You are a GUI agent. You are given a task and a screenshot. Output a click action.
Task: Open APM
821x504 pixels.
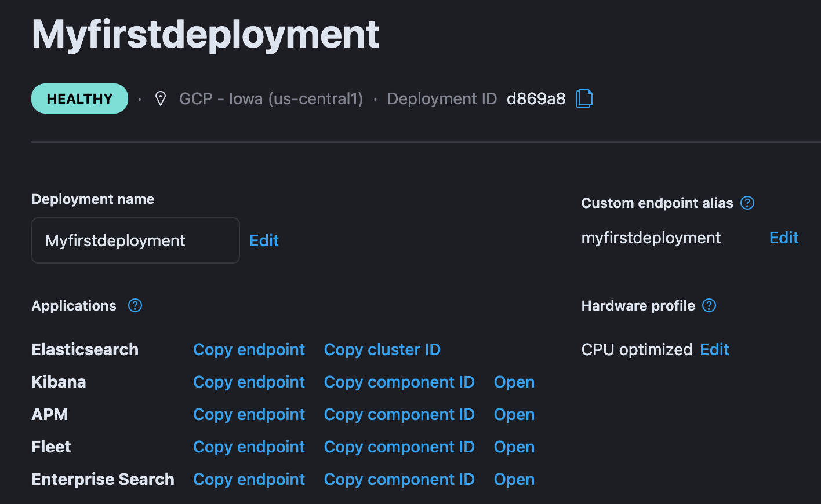(514, 414)
